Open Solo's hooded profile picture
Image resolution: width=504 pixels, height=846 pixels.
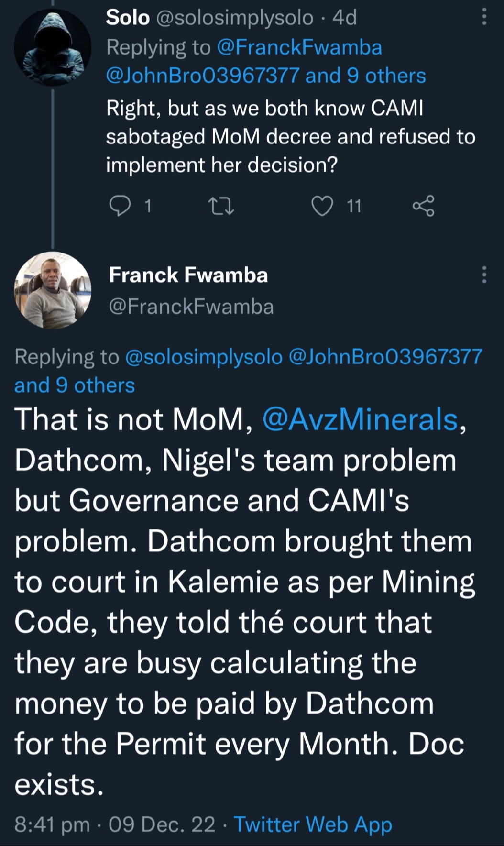[x=53, y=47]
